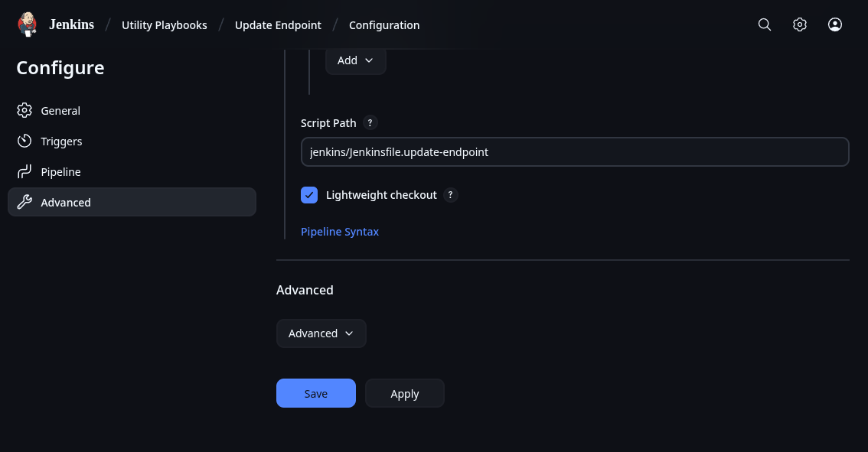868x452 pixels.
Task: Select the Triggers section in sidebar
Action: tap(61, 141)
